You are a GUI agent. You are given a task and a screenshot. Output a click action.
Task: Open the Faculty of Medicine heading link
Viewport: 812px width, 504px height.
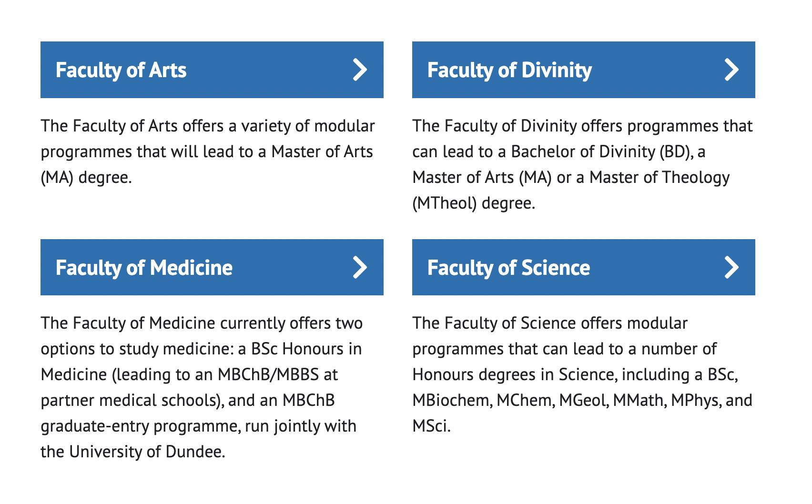[x=212, y=267]
